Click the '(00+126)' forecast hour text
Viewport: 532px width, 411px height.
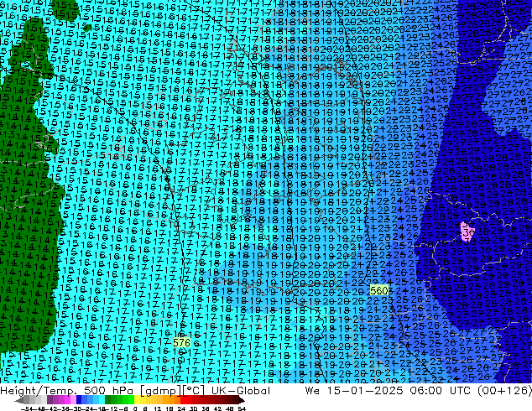point(504,391)
